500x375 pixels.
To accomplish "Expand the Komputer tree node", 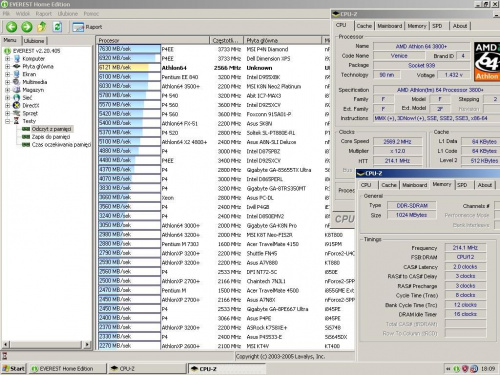I will [7, 59].
